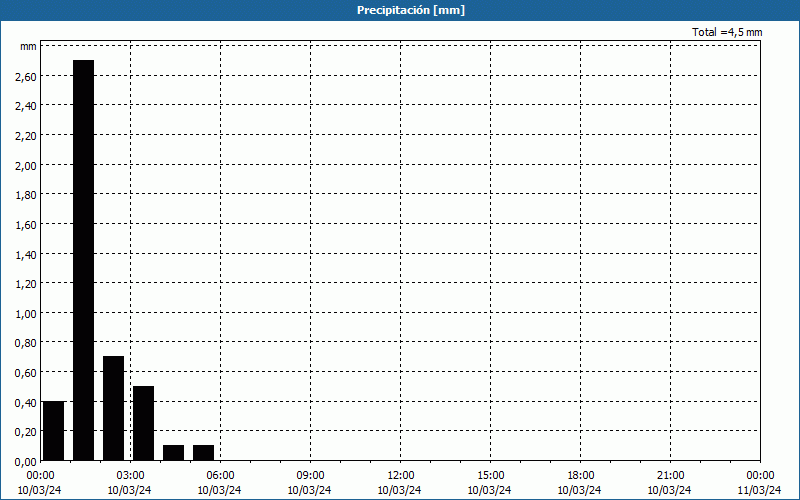Click the 2,60 y-axis label

26,76
